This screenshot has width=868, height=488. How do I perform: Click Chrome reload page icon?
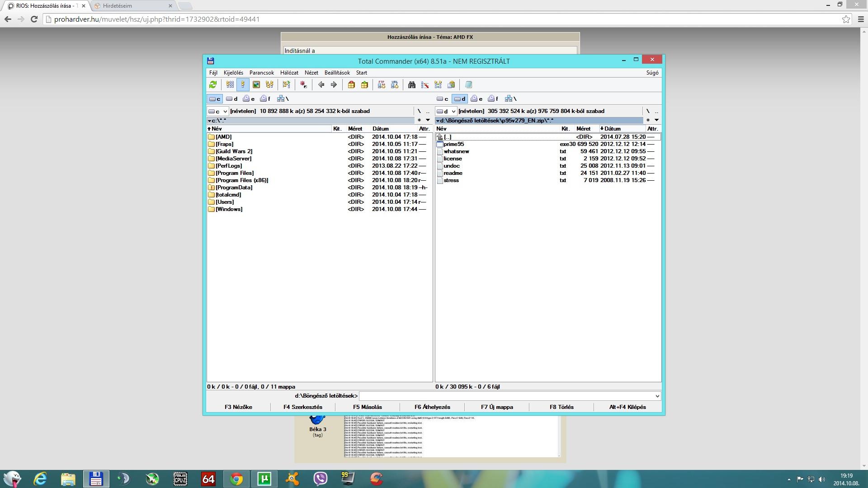pos(34,19)
